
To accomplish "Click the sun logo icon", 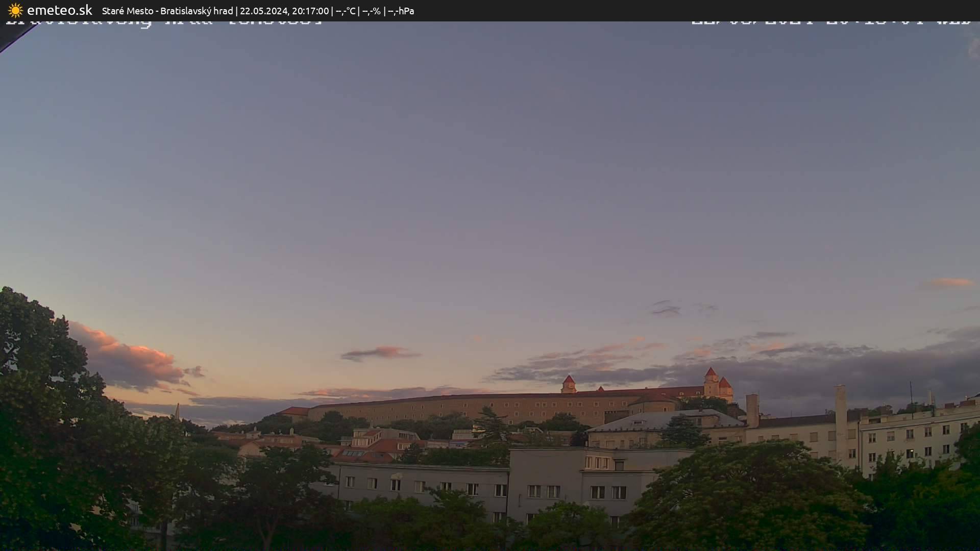I will (x=15, y=10).
